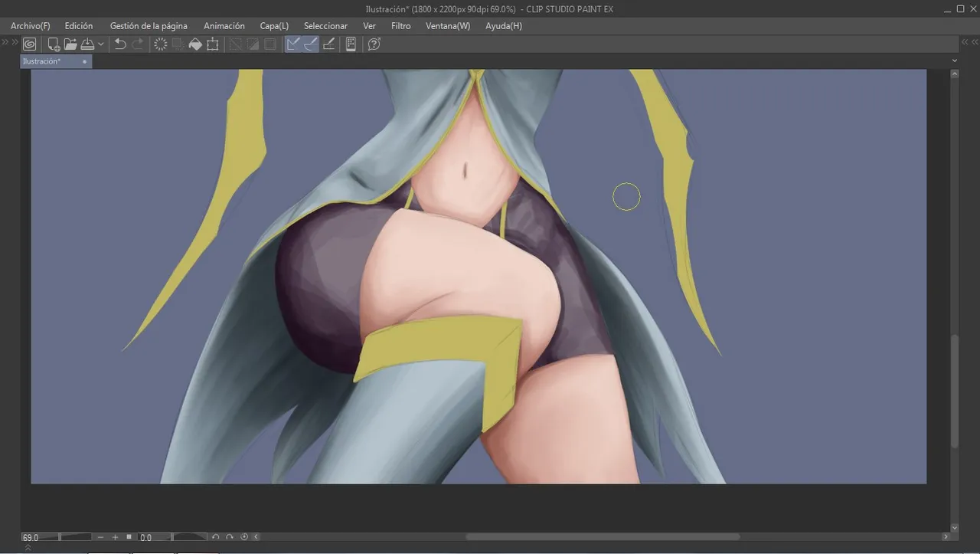Open the Ver menu

pyautogui.click(x=369, y=26)
